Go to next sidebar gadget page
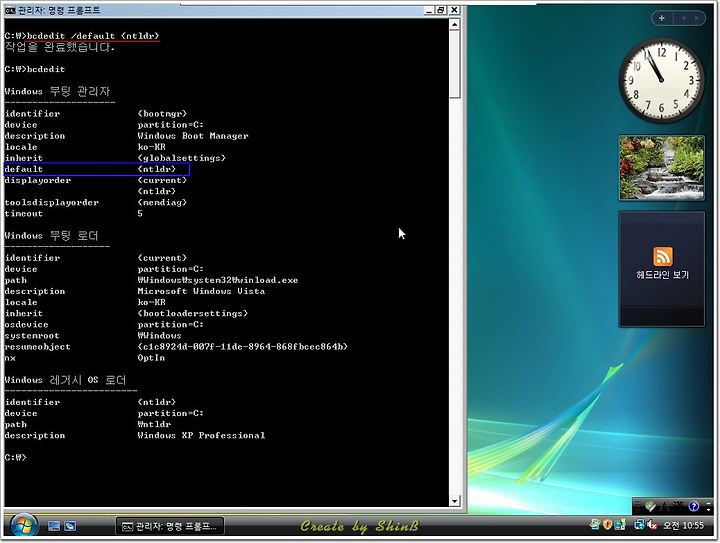The width and height of the screenshot is (720, 543). coord(697,18)
